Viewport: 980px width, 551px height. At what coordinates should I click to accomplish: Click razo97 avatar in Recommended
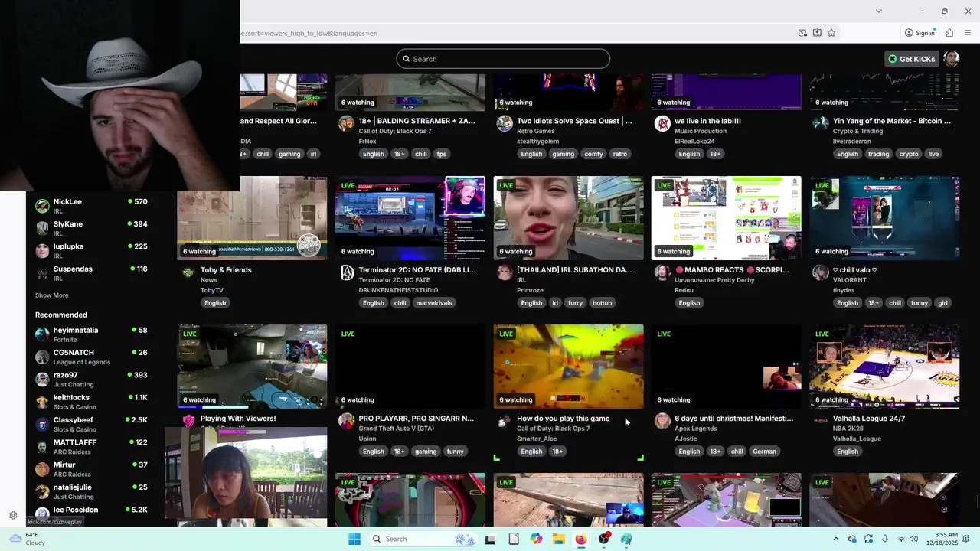click(43, 379)
